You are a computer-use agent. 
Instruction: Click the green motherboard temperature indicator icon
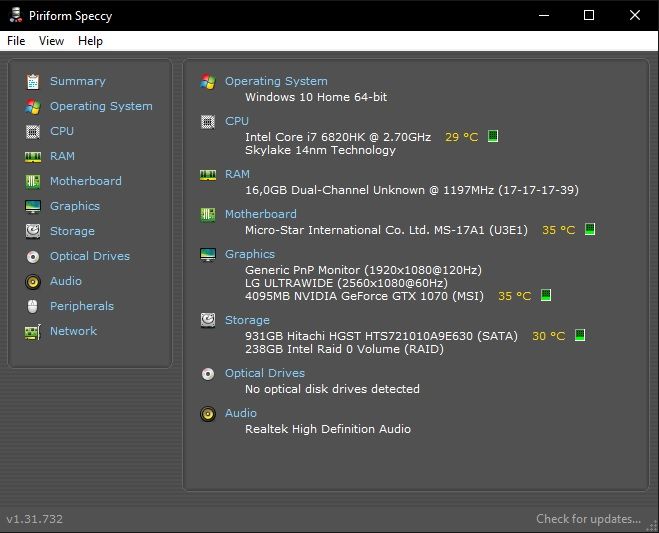coord(590,230)
